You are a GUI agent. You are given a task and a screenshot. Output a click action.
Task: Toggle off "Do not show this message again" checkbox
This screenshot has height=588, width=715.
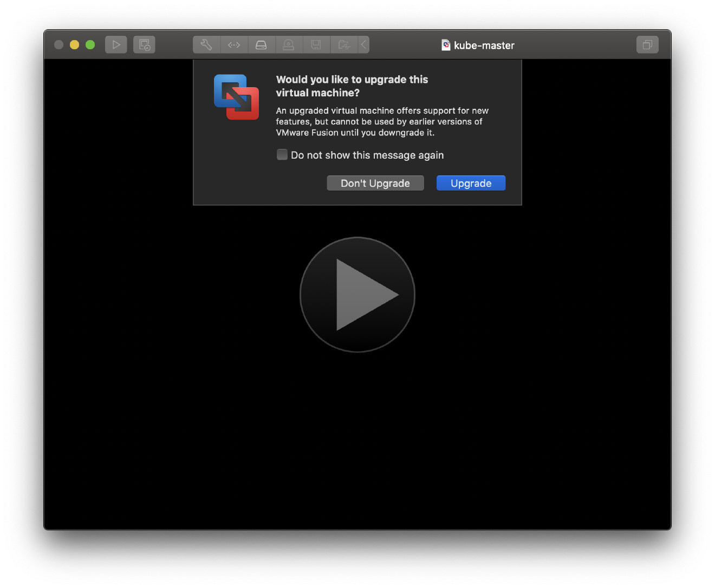tap(282, 155)
